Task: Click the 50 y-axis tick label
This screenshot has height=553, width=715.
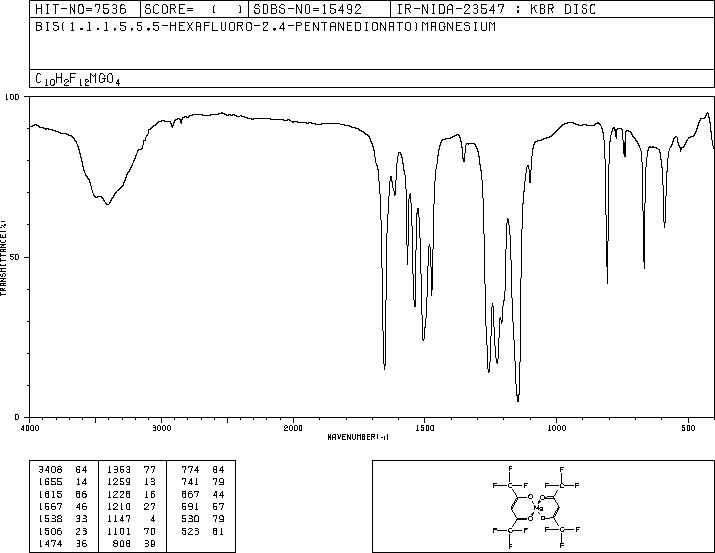Action: (15, 257)
